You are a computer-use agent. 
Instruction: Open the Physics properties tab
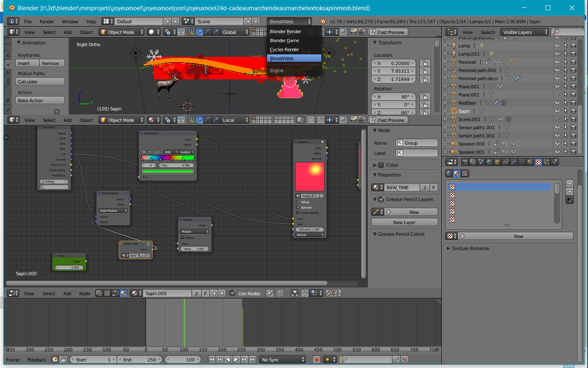(555, 162)
